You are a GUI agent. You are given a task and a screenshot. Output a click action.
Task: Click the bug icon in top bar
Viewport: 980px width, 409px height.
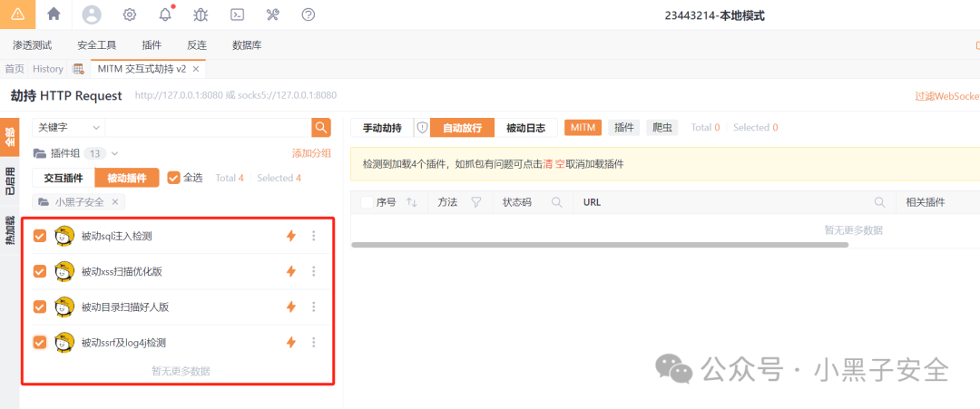[x=201, y=15]
